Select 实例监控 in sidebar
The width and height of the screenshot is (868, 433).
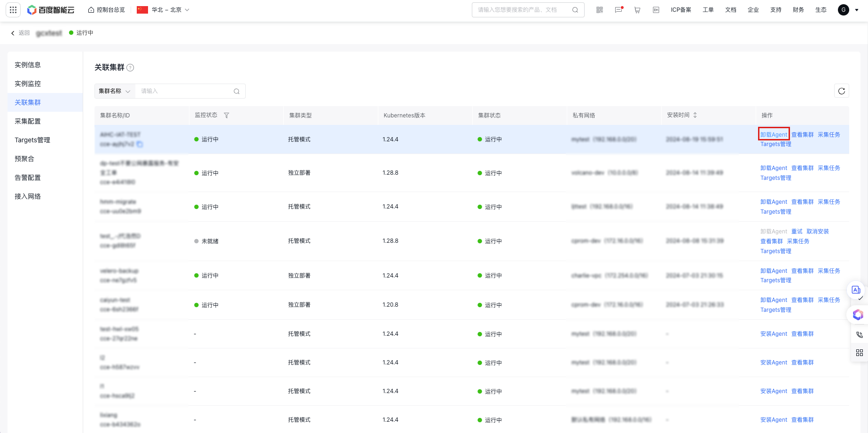[45, 84]
